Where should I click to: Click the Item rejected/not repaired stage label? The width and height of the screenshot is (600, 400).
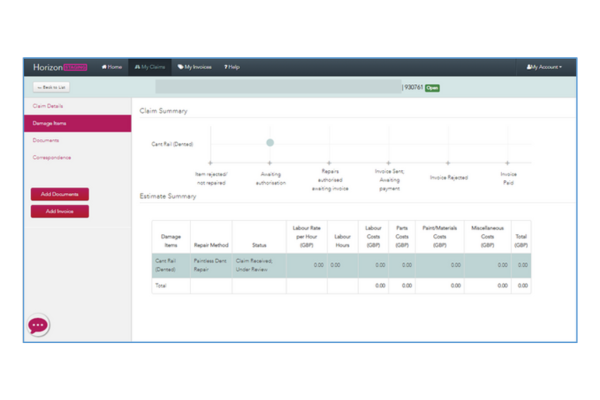(211, 178)
